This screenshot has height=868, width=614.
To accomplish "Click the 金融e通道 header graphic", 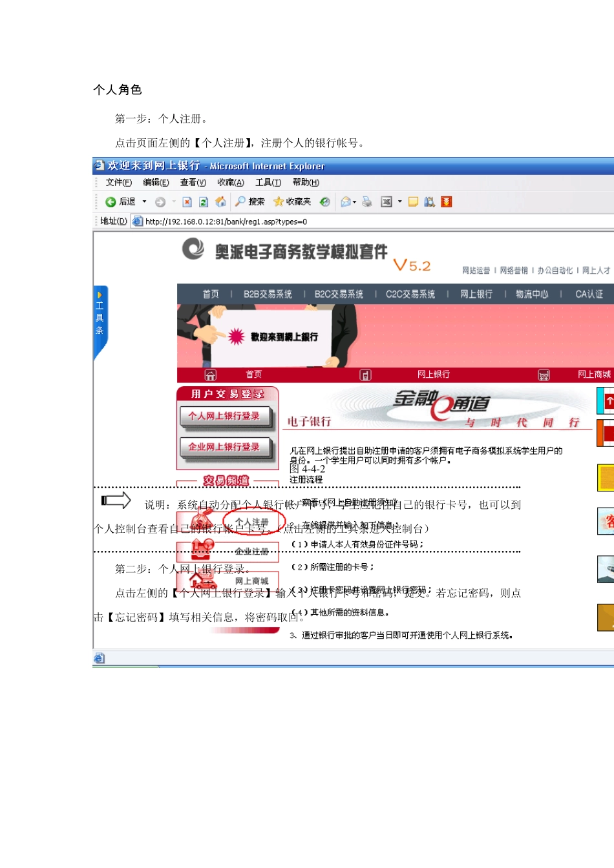I will 443,404.
